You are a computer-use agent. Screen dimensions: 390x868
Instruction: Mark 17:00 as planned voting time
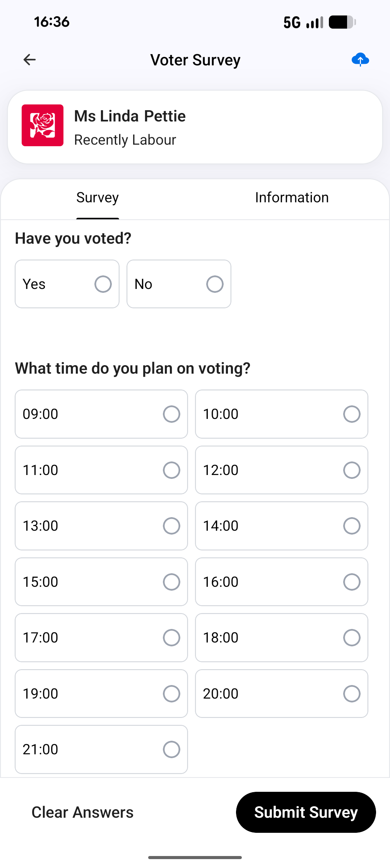[101, 637]
